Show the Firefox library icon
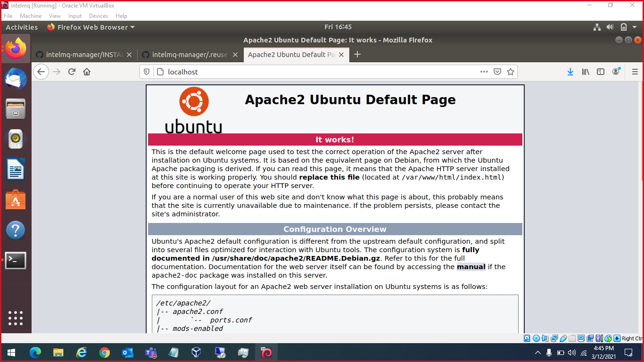 [586, 72]
